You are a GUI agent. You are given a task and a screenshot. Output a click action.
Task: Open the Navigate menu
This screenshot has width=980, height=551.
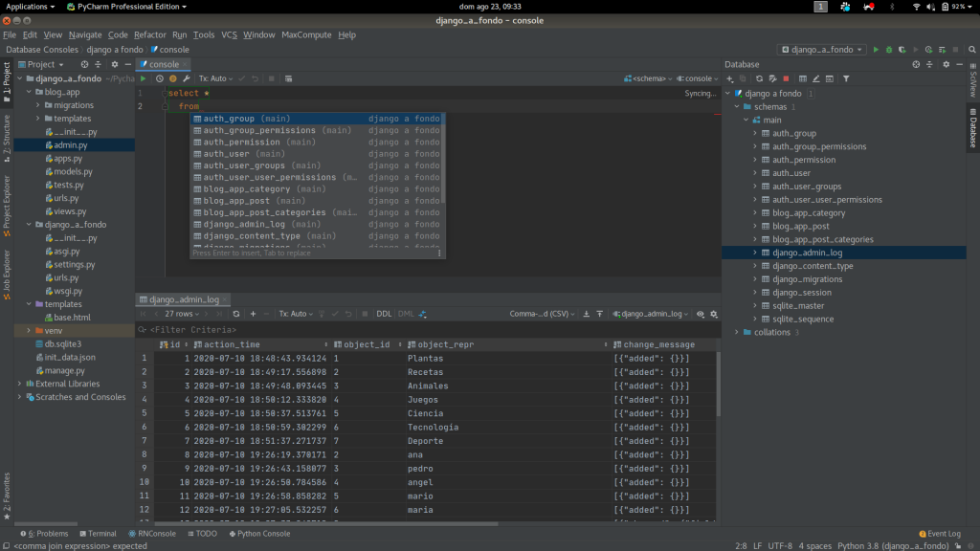85,35
